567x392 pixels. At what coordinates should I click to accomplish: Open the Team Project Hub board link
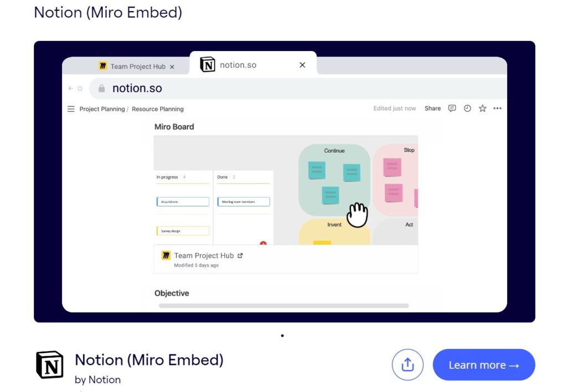pyautogui.click(x=204, y=256)
